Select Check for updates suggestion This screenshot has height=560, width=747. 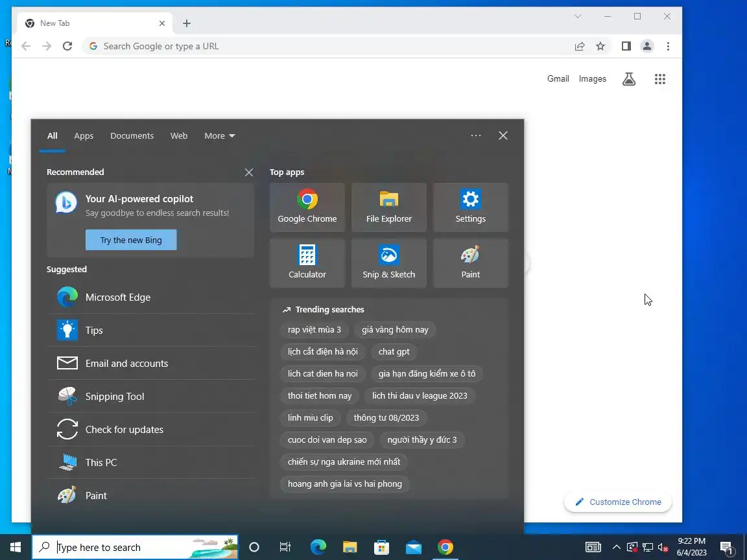pyautogui.click(x=150, y=430)
